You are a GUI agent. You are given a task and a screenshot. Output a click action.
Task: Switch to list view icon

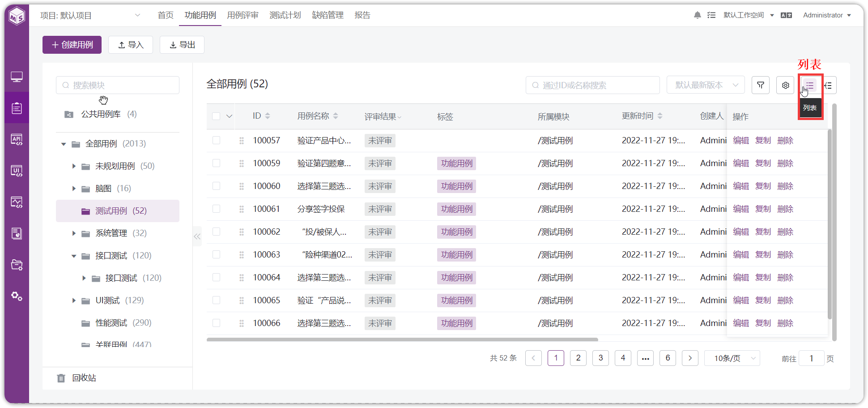pyautogui.click(x=809, y=85)
